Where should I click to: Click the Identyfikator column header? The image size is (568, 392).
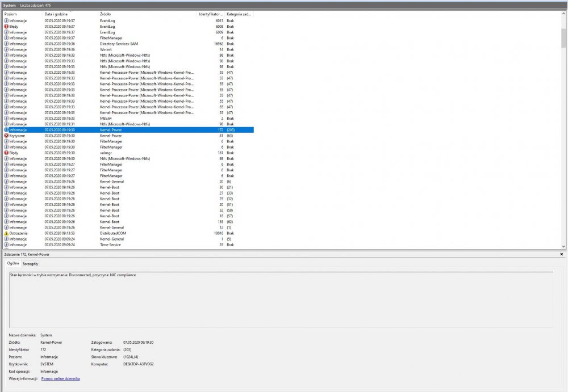click(x=210, y=14)
